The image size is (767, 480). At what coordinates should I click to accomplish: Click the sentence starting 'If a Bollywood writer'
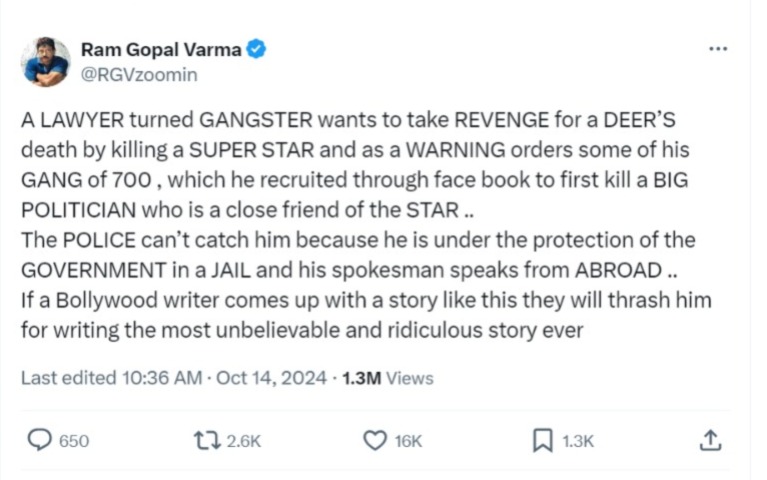pyautogui.click(x=366, y=299)
